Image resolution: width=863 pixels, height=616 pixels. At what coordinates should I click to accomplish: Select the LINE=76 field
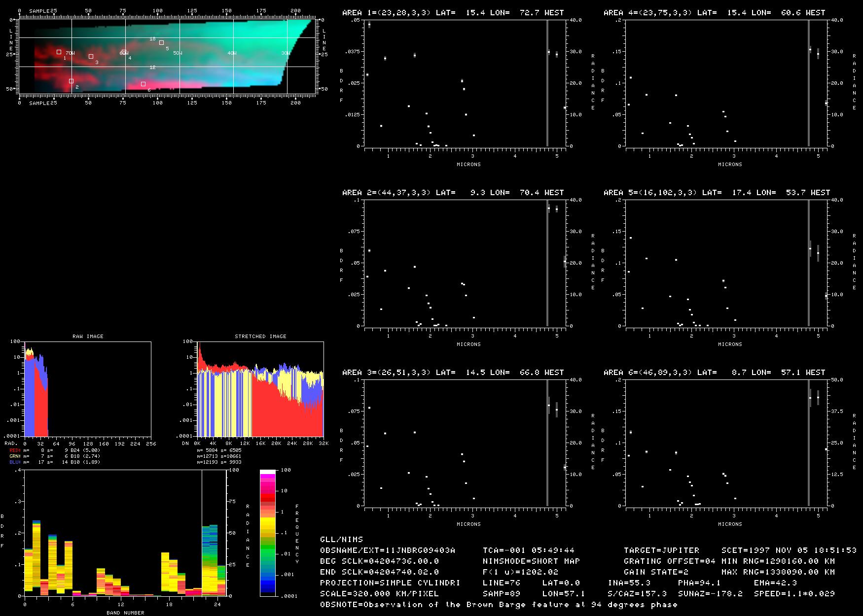(x=502, y=583)
